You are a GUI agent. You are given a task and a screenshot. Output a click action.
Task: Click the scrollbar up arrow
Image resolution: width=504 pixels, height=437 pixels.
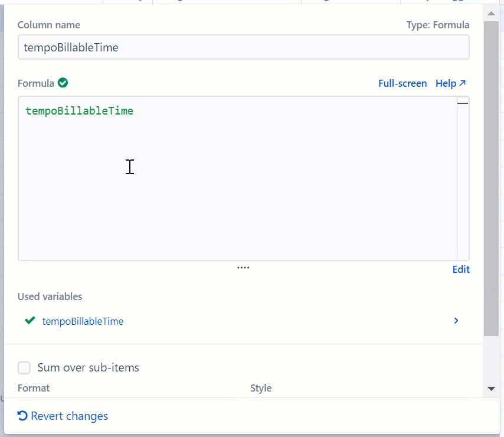[x=492, y=13]
